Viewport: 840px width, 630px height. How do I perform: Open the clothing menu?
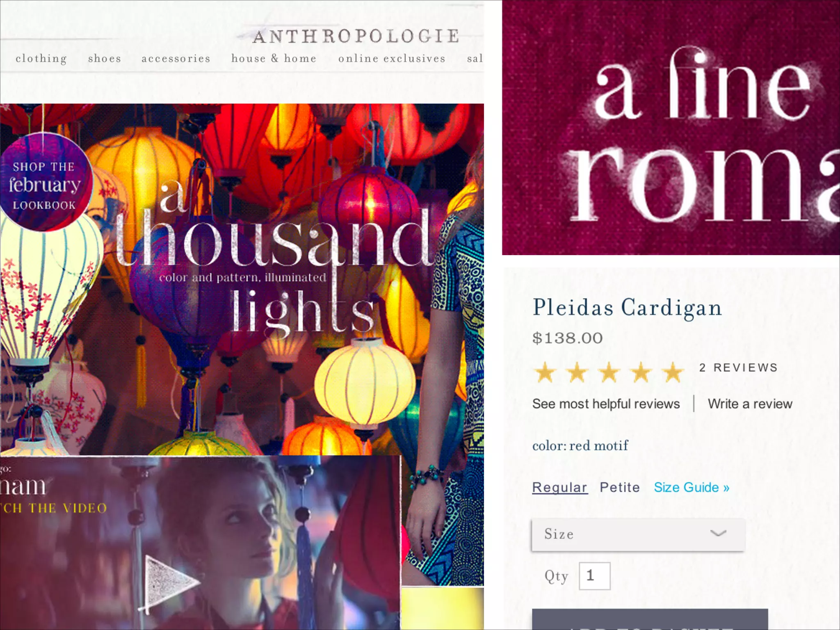point(41,59)
